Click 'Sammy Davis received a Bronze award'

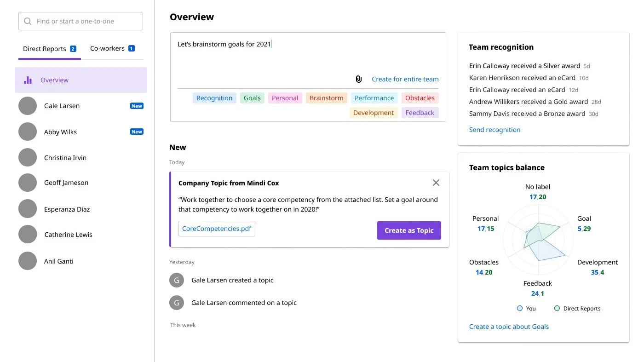point(527,114)
